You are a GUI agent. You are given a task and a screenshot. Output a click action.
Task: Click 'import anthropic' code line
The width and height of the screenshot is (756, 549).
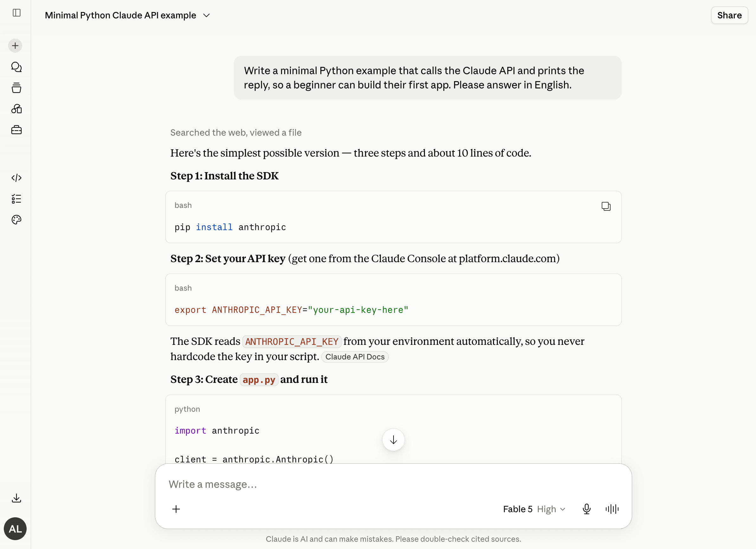click(217, 430)
